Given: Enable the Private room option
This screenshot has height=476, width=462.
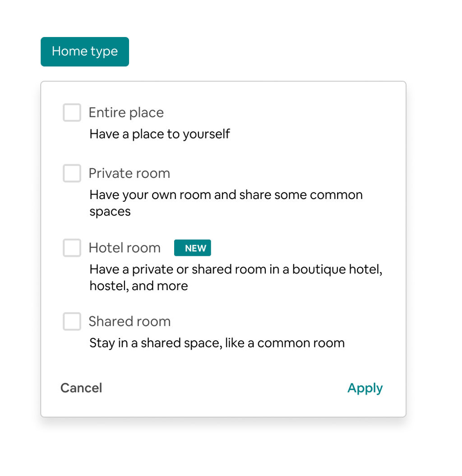Looking at the screenshot, I should 72,173.
